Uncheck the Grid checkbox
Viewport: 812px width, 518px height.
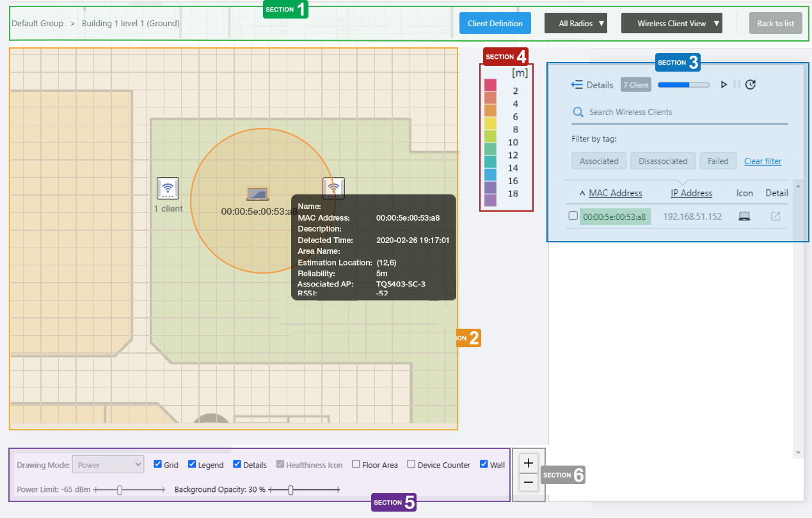click(x=158, y=464)
